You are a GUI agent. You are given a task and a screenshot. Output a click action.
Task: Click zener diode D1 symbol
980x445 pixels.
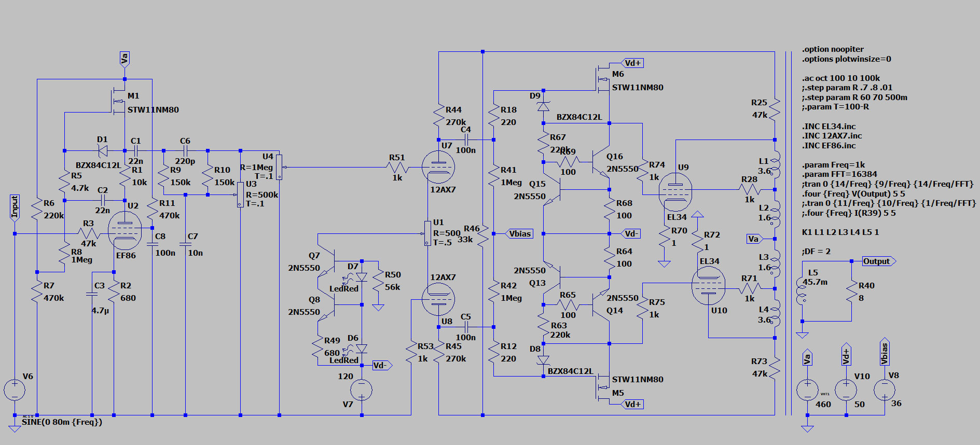pos(103,151)
